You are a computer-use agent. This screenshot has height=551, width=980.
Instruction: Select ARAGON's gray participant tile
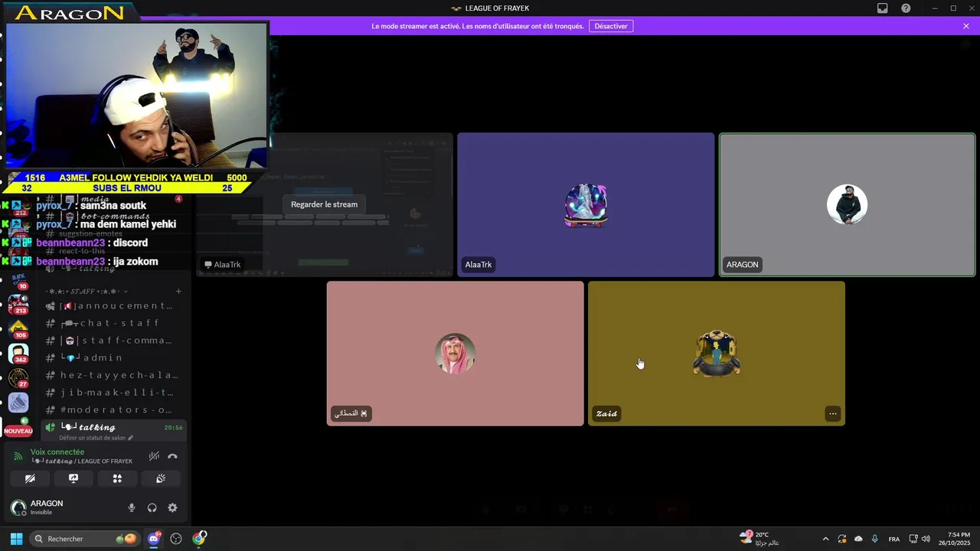tap(847, 204)
